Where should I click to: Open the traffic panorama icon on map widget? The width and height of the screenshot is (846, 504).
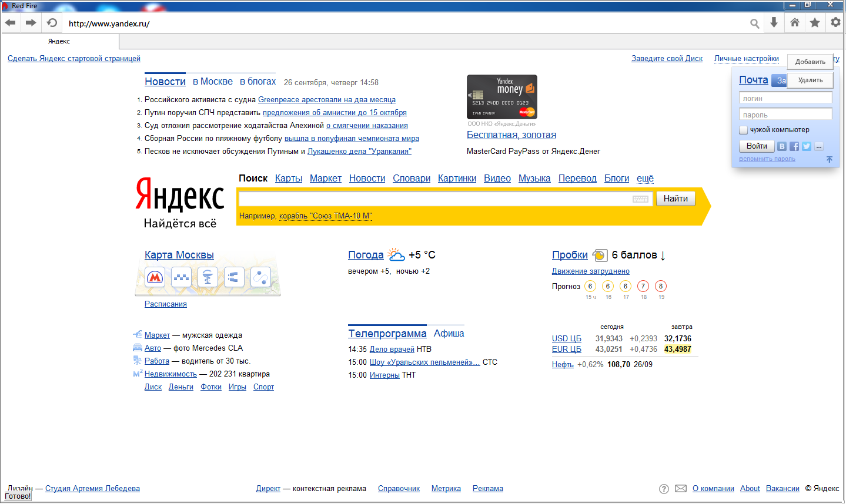[233, 277]
